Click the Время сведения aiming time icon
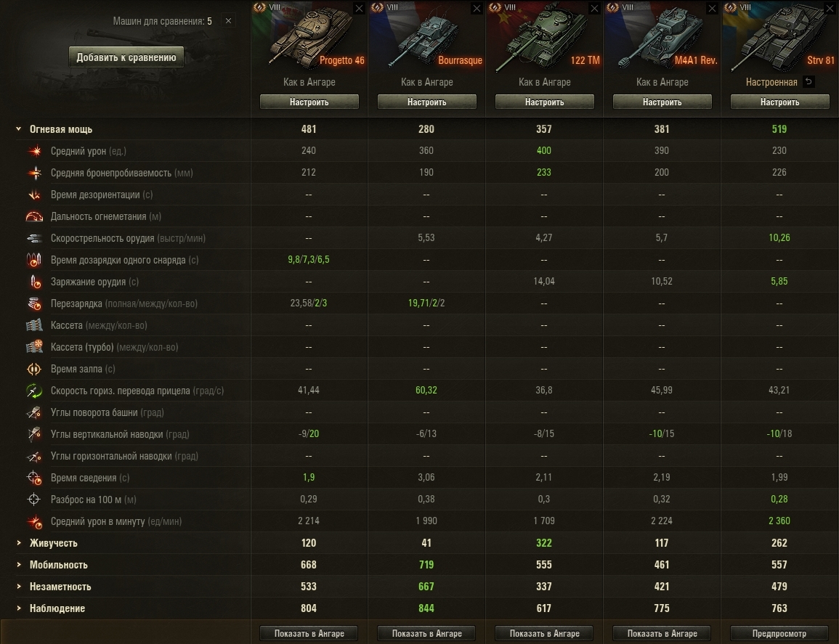The height and width of the screenshot is (644, 839). tap(34, 478)
